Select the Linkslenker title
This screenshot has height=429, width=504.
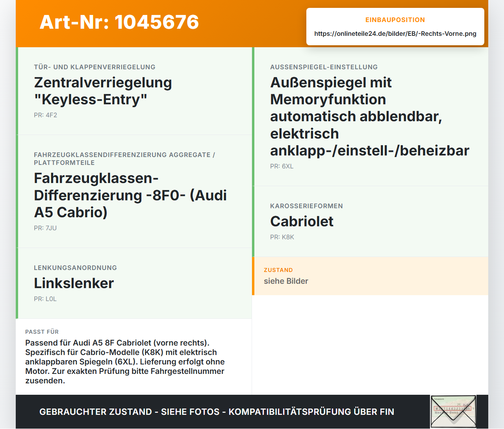74,283
